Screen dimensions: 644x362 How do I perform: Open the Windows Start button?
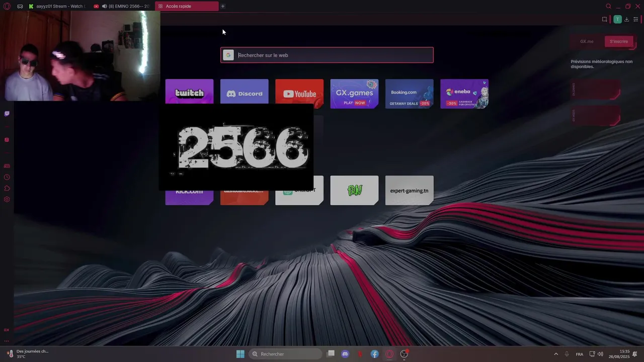[x=240, y=354]
